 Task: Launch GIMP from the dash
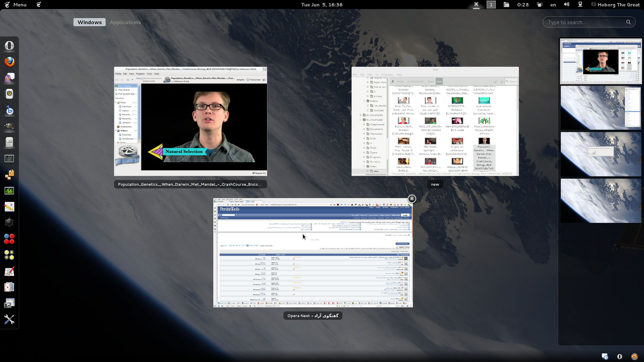(9, 126)
